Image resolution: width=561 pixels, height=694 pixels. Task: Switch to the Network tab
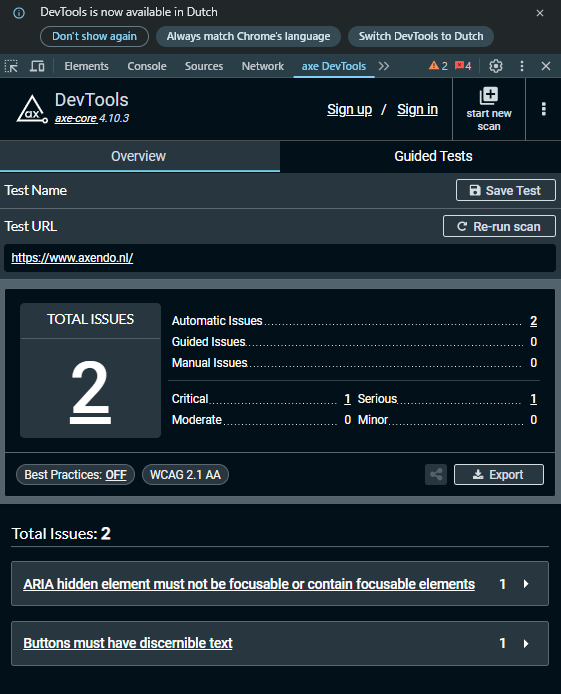[x=263, y=66]
